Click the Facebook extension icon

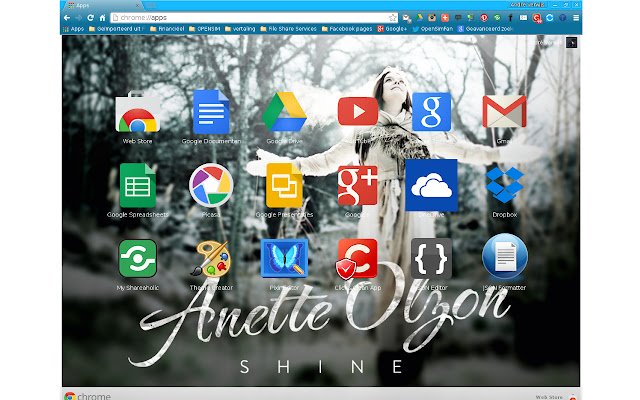510,18
